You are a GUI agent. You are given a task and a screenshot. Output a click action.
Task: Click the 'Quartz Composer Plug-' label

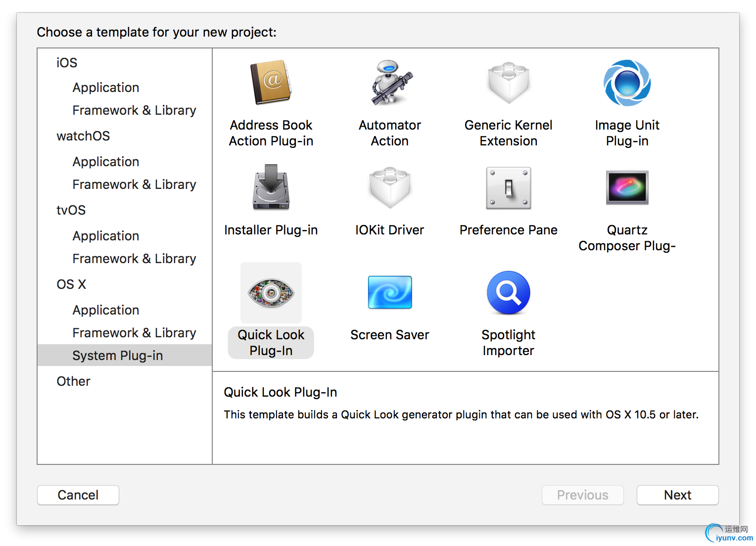point(627,238)
